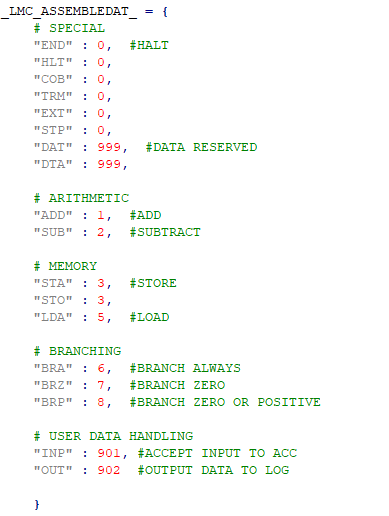Click the # USER DATA HANDLING comment
The height and width of the screenshot is (516, 389).
point(113,436)
